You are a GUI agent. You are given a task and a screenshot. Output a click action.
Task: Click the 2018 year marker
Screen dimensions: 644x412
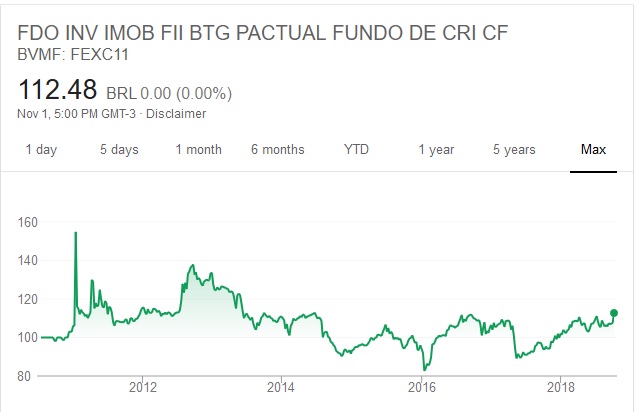[562, 387]
